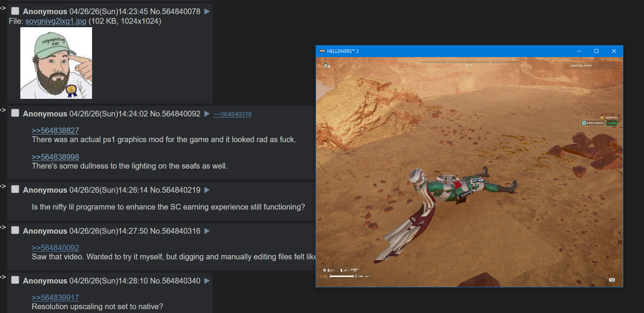Follow the quote link >>564838827
The height and width of the screenshot is (313, 644).
[55, 131]
